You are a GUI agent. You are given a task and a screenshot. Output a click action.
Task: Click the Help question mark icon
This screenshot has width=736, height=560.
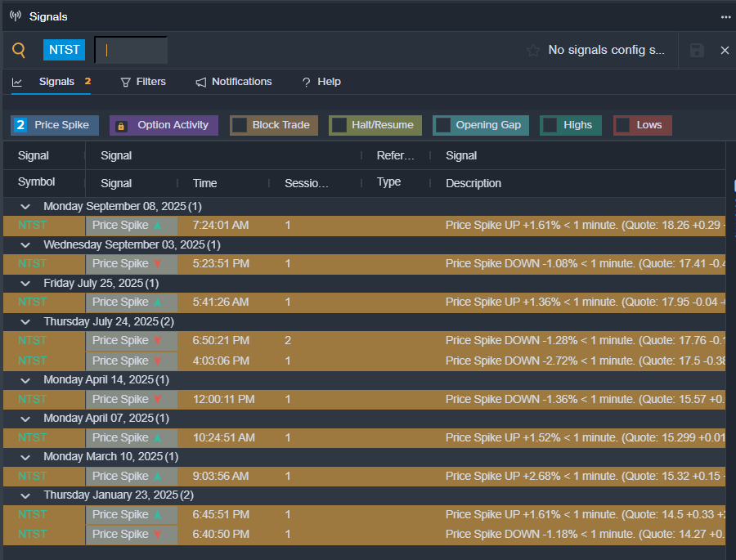[x=306, y=82]
